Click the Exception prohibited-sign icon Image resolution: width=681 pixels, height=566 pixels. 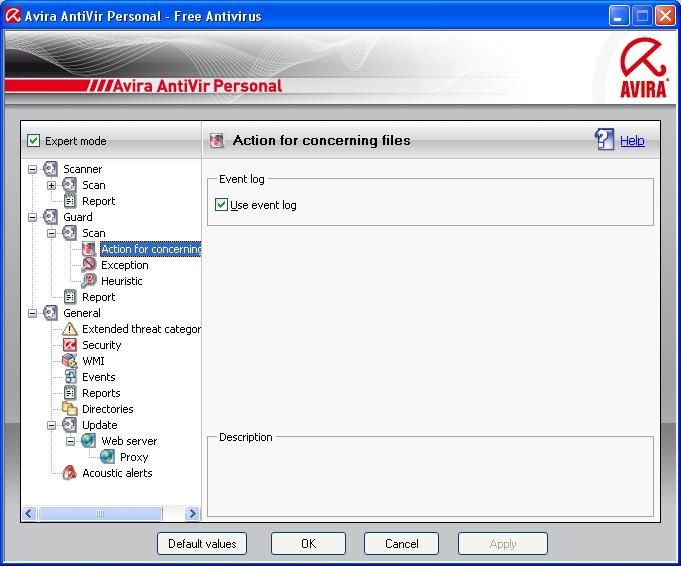pyautogui.click(x=89, y=265)
